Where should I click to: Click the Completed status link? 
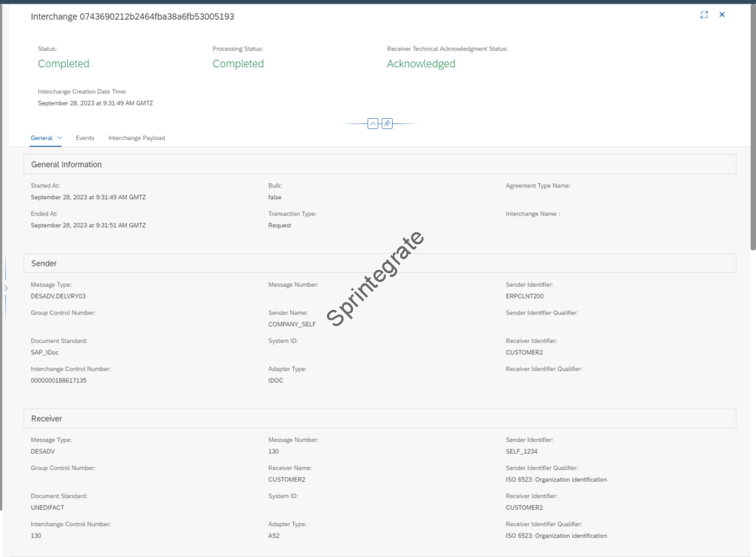coord(63,63)
